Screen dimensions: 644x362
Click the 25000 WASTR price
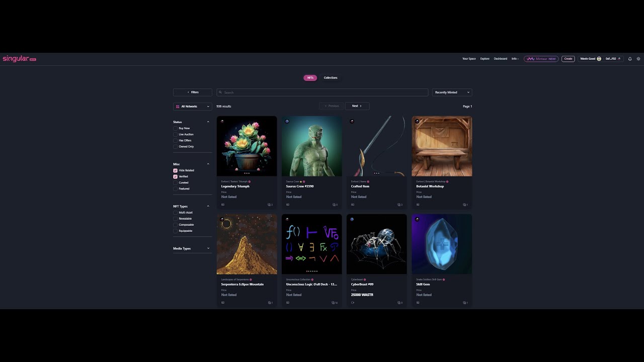coord(362,295)
